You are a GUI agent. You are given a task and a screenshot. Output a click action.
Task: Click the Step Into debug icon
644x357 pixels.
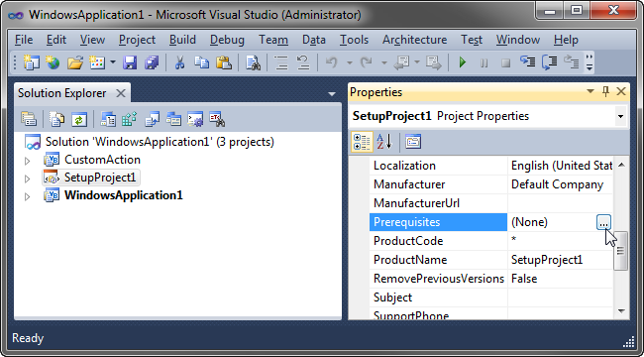[x=527, y=62]
